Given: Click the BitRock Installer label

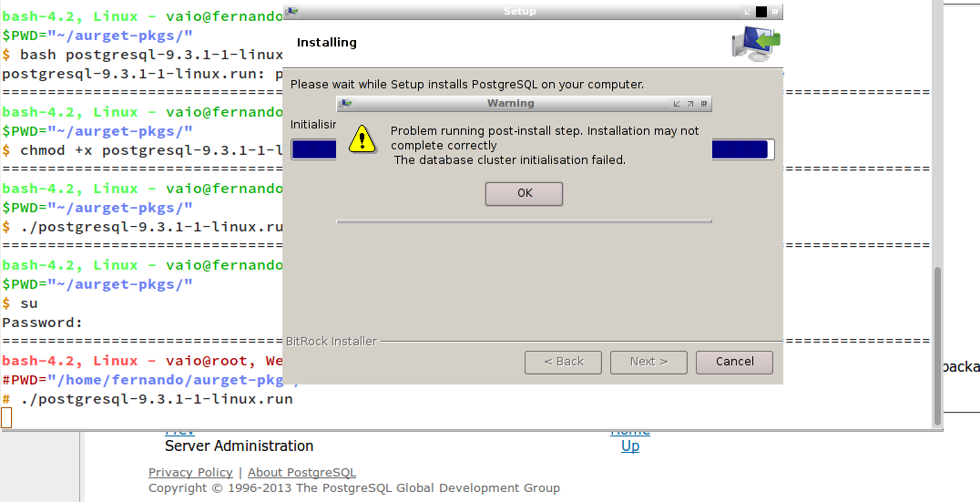Looking at the screenshot, I should (332, 342).
